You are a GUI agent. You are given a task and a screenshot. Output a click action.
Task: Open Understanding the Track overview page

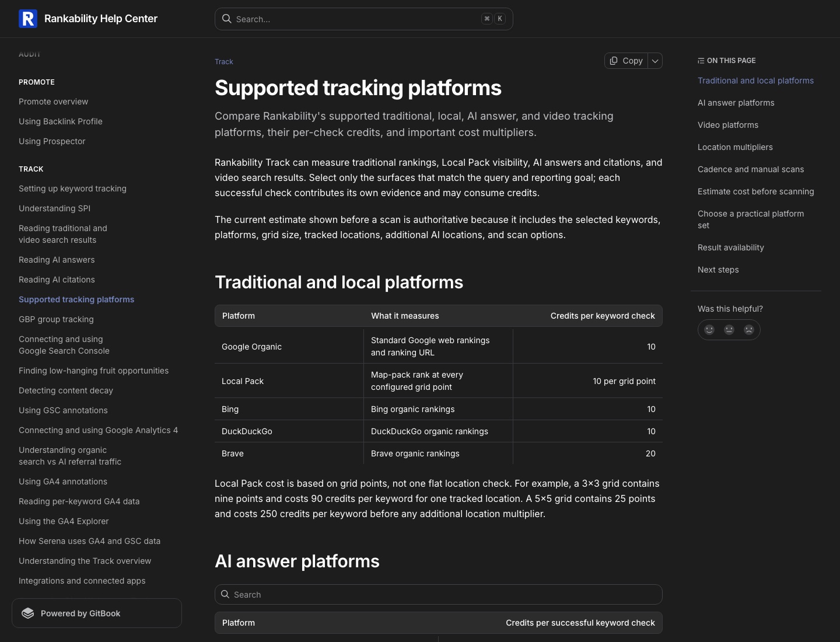pos(85,561)
